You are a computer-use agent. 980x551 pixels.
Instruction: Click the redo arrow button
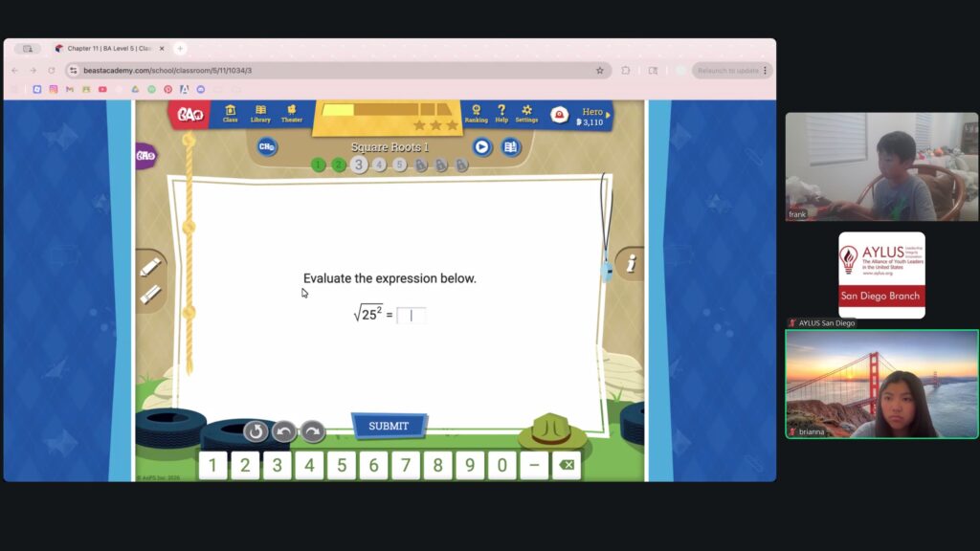[x=313, y=431]
